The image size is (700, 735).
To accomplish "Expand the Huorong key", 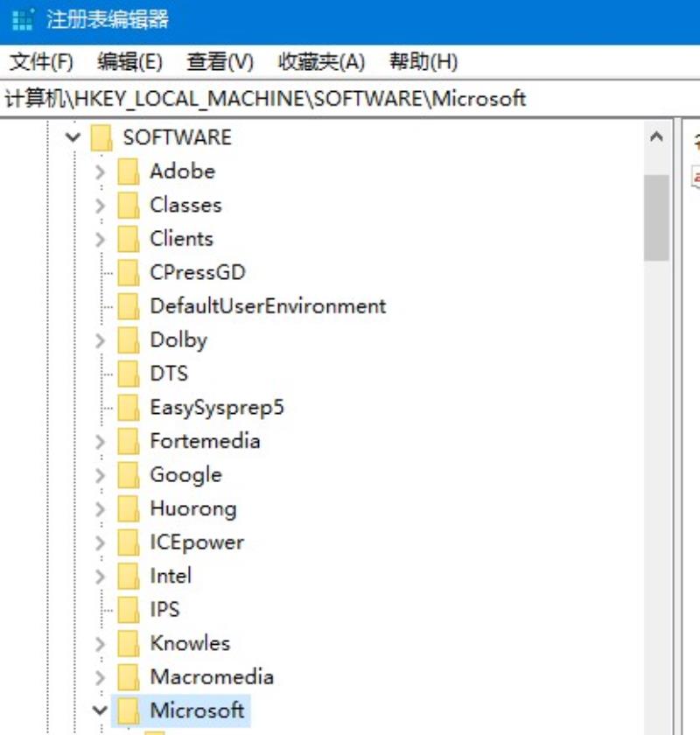I will coord(100,509).
